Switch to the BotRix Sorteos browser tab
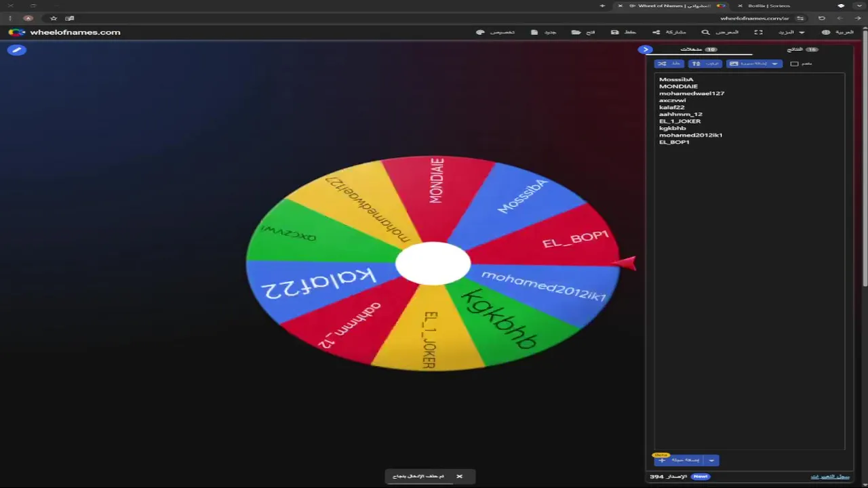868x488 pixels. (x=769, y=5)
